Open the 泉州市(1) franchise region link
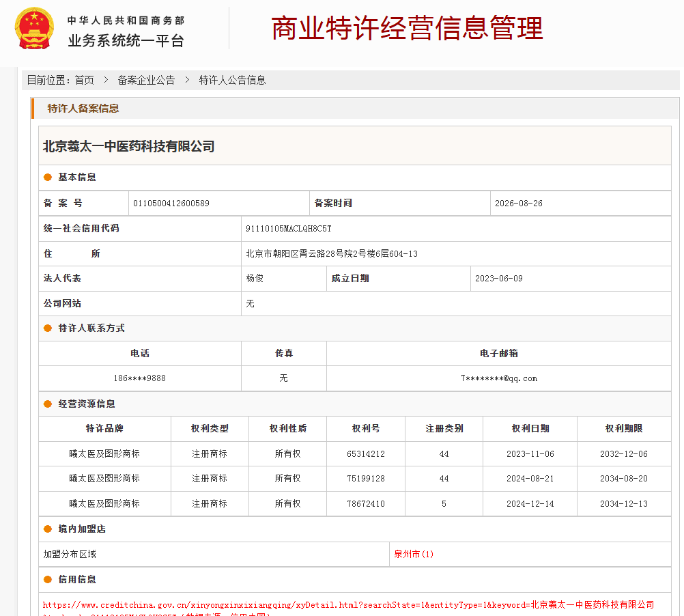Image resolution: width=684 pixels, height=616 pixels. (x=414, y=554)
